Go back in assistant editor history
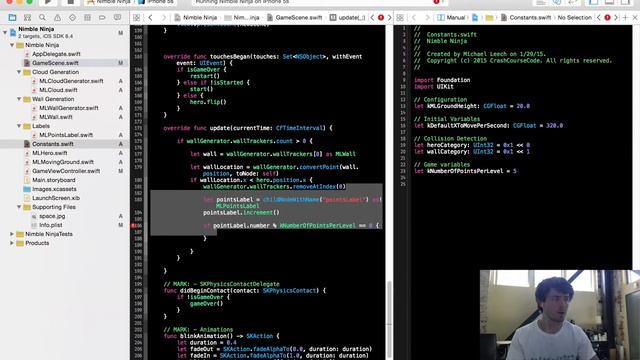The height and width of the screenshot is (360, 640). [414, 18]
